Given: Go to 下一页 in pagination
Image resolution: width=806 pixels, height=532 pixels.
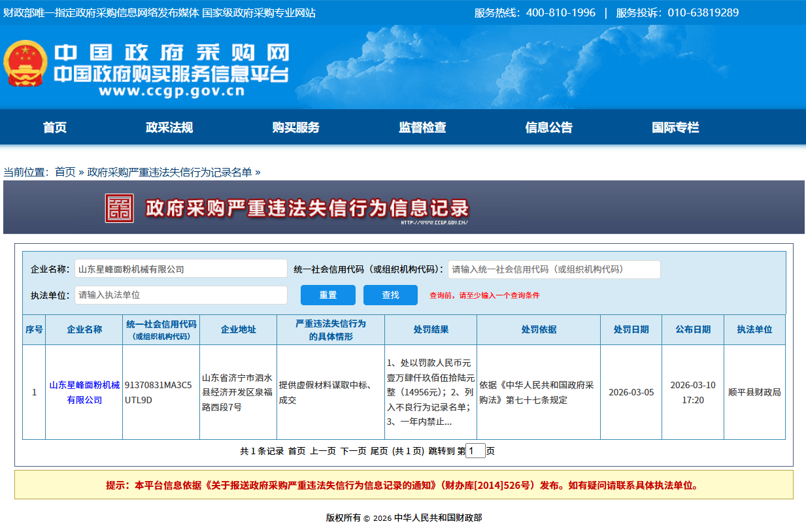Looking at the screenshot, I should [353, 451].
